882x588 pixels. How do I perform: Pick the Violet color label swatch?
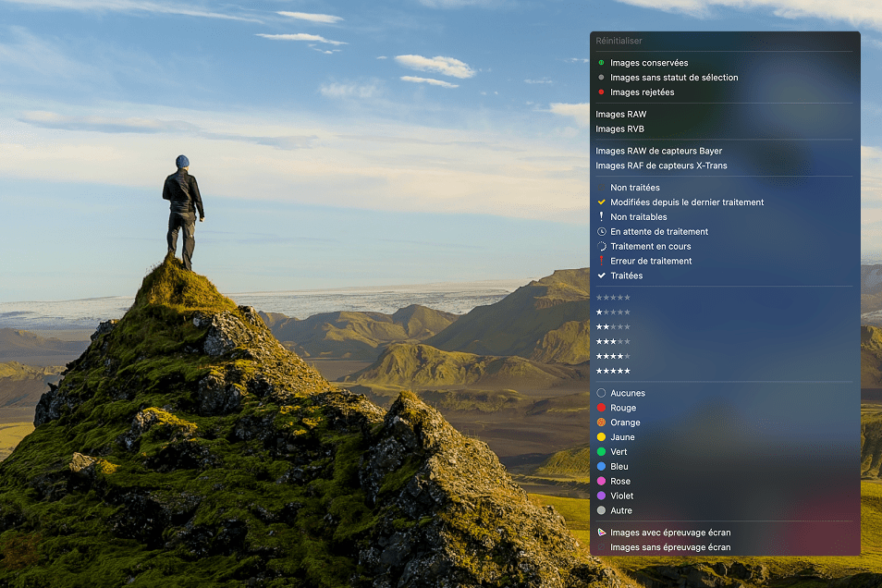pos(602,496)
